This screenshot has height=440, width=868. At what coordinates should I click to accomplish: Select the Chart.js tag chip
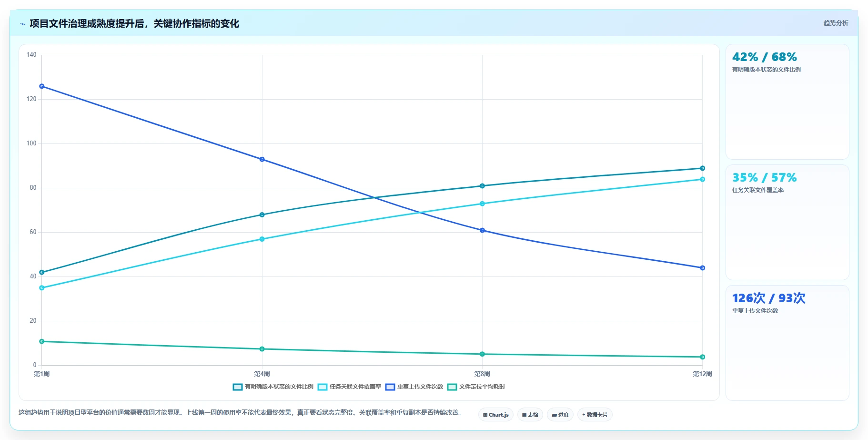pyautogui.click(x=496, y=415)
